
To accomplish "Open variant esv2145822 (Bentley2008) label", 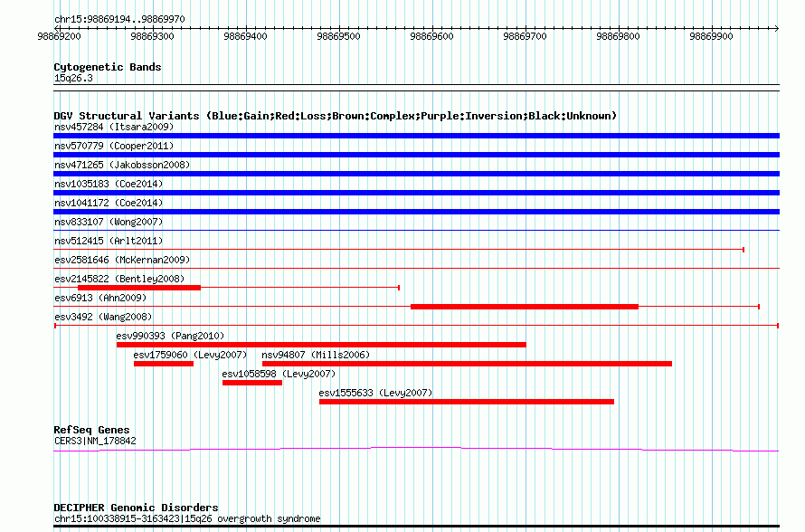I will (119, 279).
